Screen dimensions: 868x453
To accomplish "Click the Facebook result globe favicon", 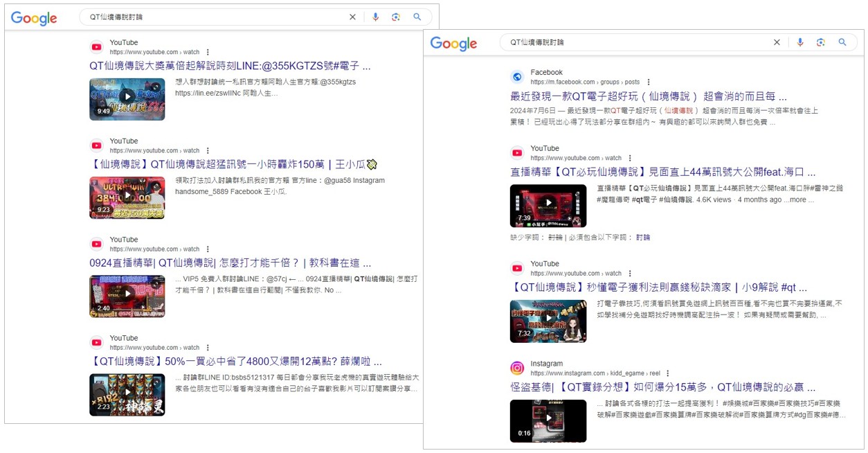I will (517, 77).
